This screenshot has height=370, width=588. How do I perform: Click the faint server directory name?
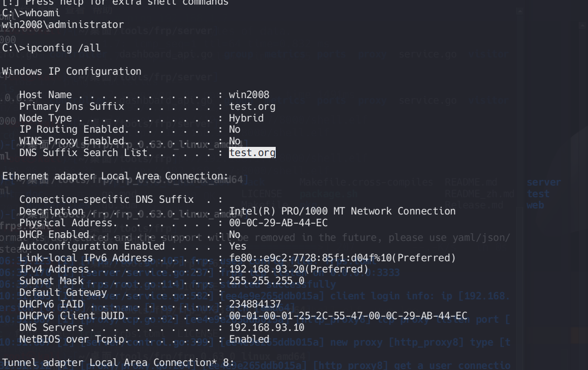tap(543, 182)
